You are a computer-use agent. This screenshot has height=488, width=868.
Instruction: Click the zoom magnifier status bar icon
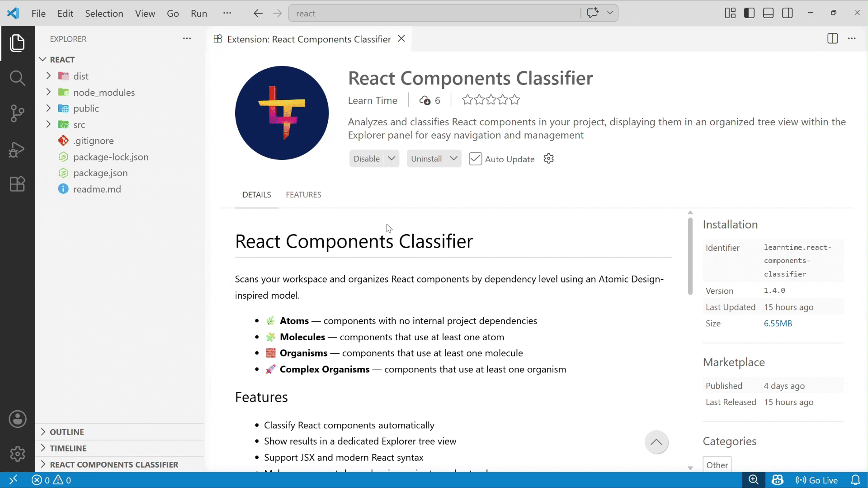point(754,480)
